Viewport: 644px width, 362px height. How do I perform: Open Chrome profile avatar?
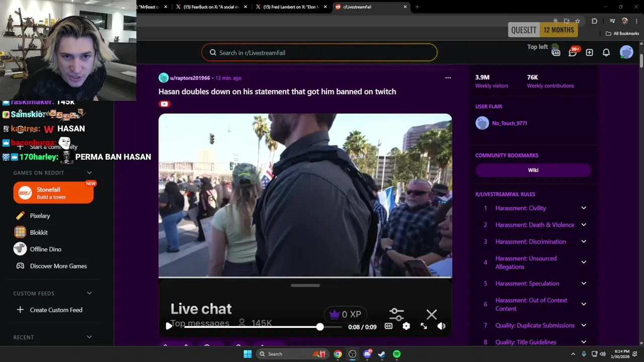tap(625, 21)
